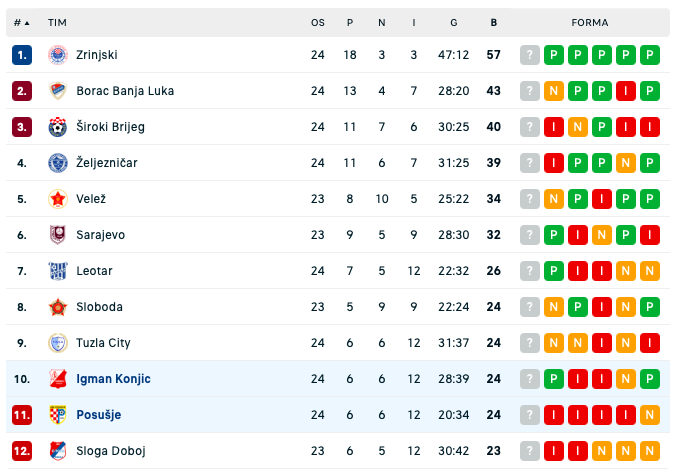Click Zrinjski's last green P form badge
Viewport: 673px width, 475px height.
(x=649, y=55)
